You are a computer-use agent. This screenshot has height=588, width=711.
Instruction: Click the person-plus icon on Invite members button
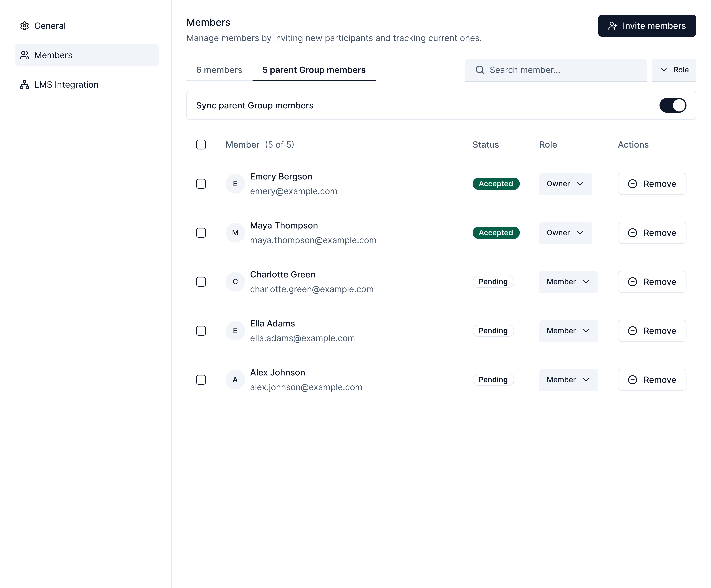(613, 25)
